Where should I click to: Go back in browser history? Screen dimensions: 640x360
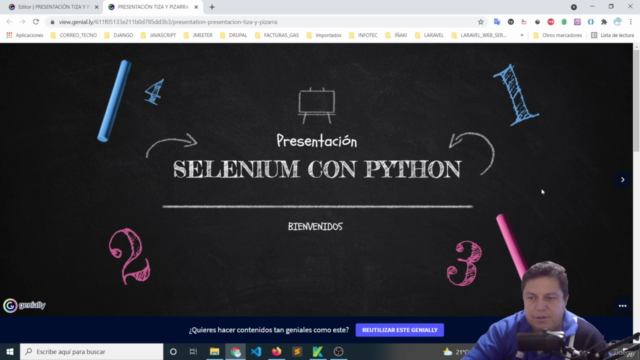click(9, 22)
